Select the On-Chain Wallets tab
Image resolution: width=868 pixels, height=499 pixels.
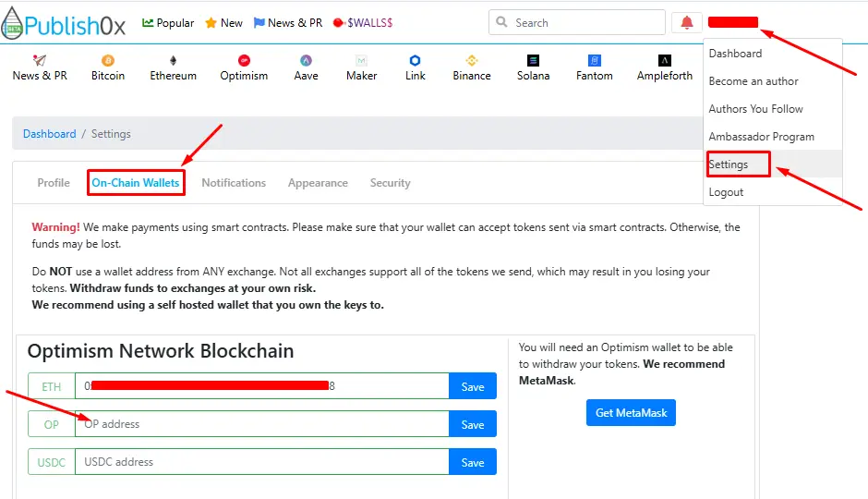pos(136,183)
